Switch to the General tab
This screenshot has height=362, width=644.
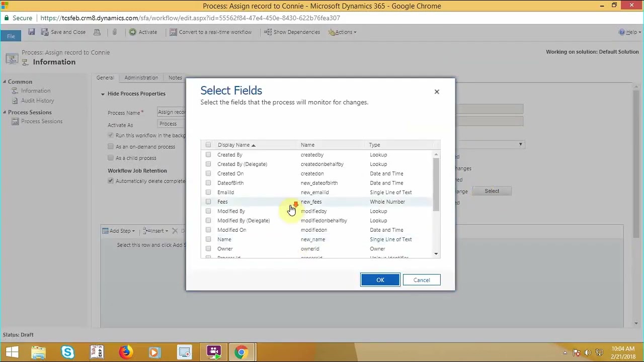(x=105, y=77)
